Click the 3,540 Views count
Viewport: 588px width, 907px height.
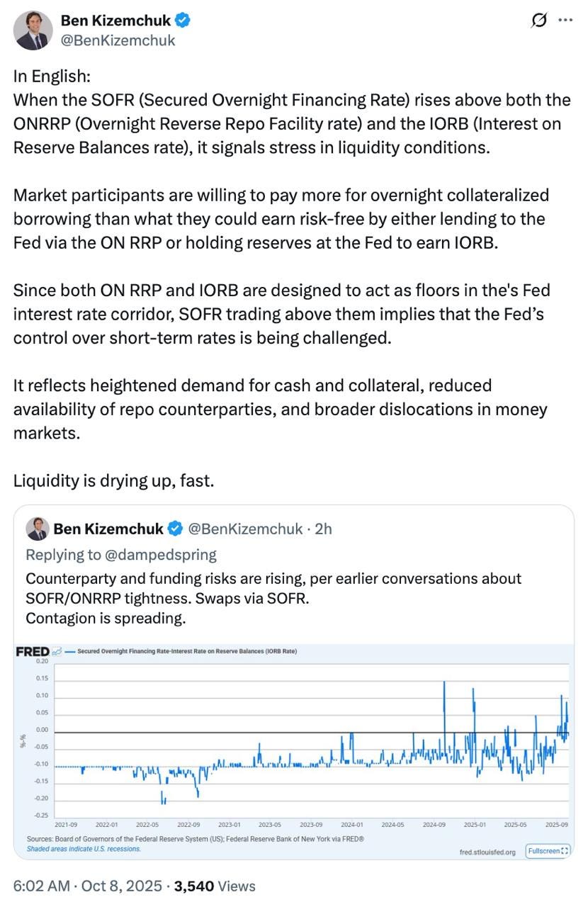(x=215, y=886)
